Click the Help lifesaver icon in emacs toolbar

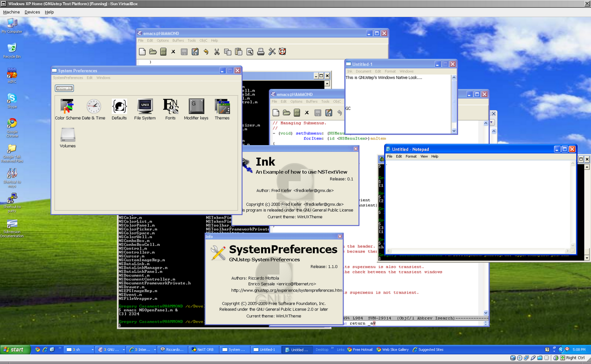[x=282, y=52]
